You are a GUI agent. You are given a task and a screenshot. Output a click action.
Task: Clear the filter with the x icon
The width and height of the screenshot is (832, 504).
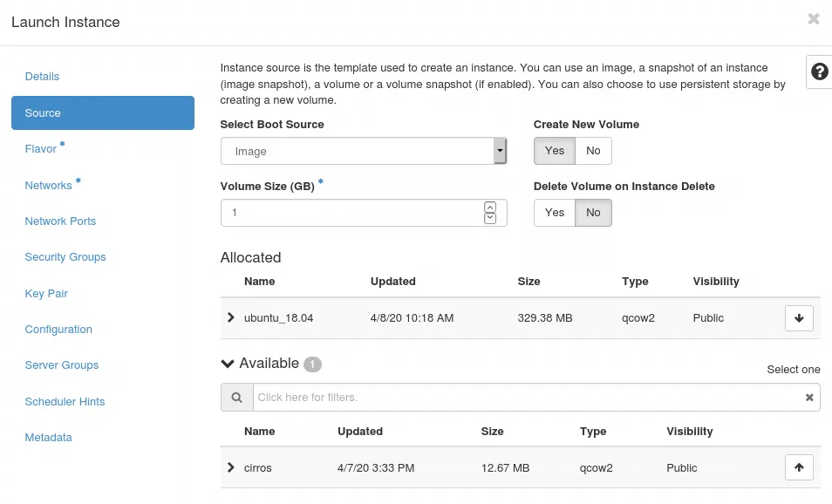(809, 398)
